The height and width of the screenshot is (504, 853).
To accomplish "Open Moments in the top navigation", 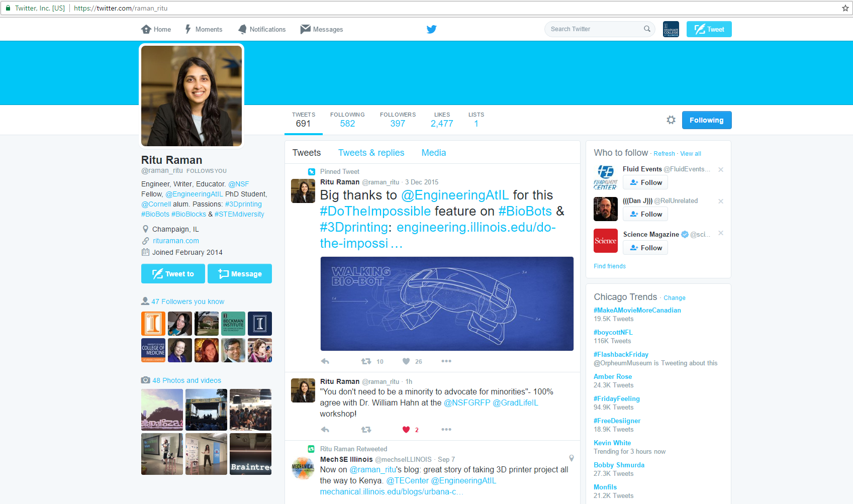I will 204,29.
